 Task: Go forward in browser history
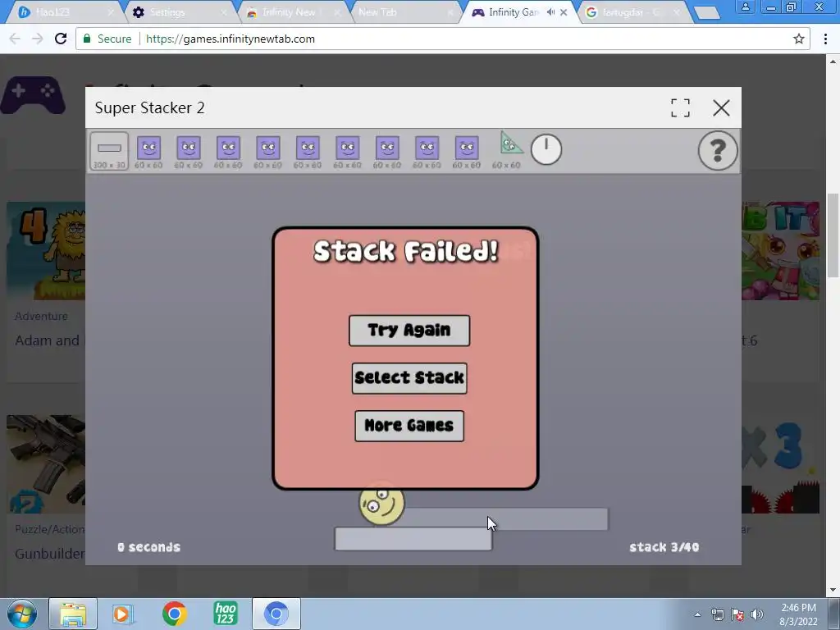37,39
